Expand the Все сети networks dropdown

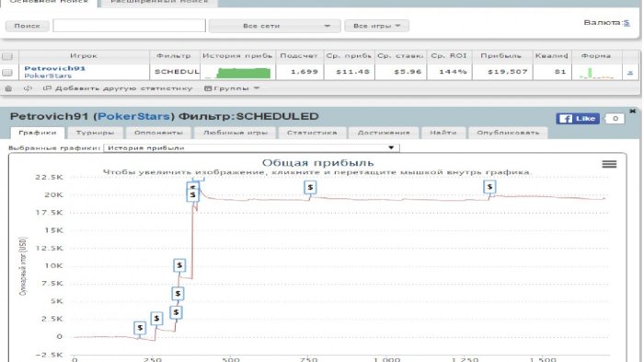coord(274,26)
